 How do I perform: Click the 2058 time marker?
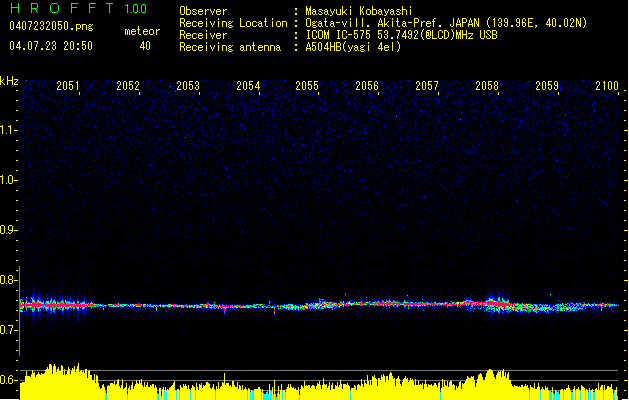point(487,86)
